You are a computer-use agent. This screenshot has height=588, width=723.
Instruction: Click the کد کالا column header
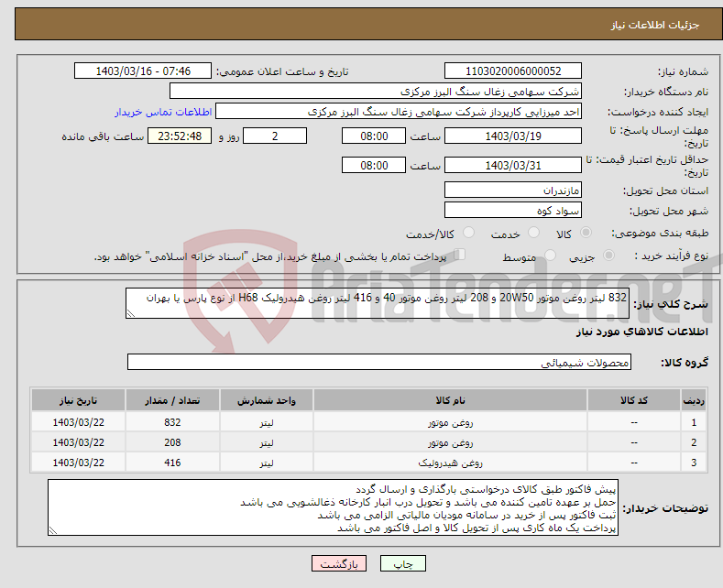click(634, 400)
